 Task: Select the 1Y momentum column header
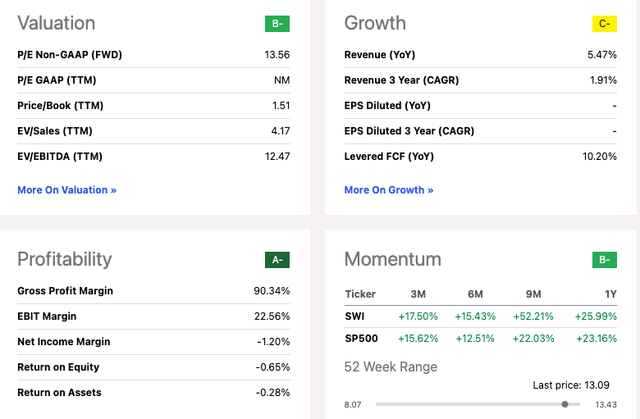[x=610, y=294]
